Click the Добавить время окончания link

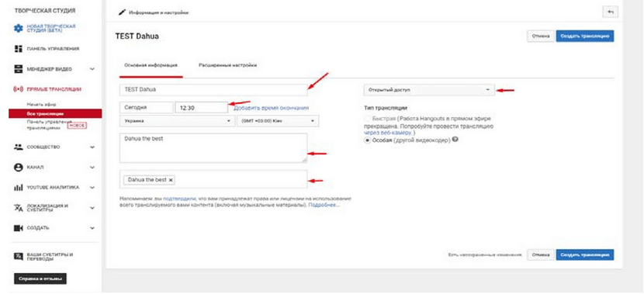pos(271,108)
